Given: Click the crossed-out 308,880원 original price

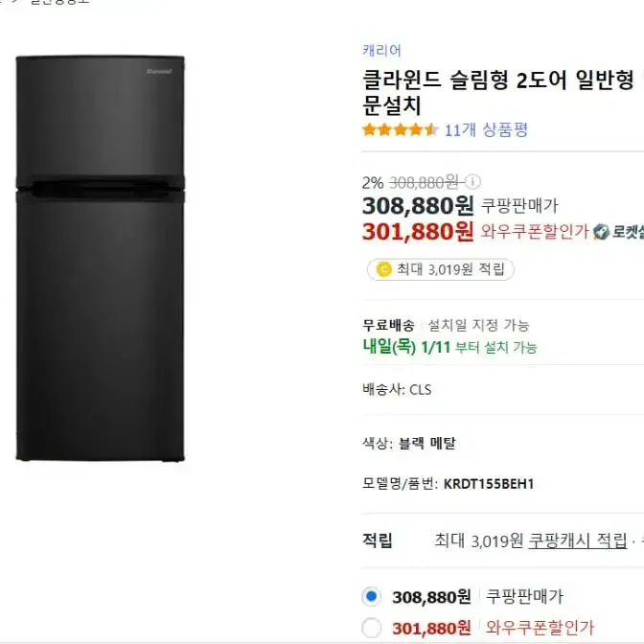Looking at the screenshot, I should point(424,182).
